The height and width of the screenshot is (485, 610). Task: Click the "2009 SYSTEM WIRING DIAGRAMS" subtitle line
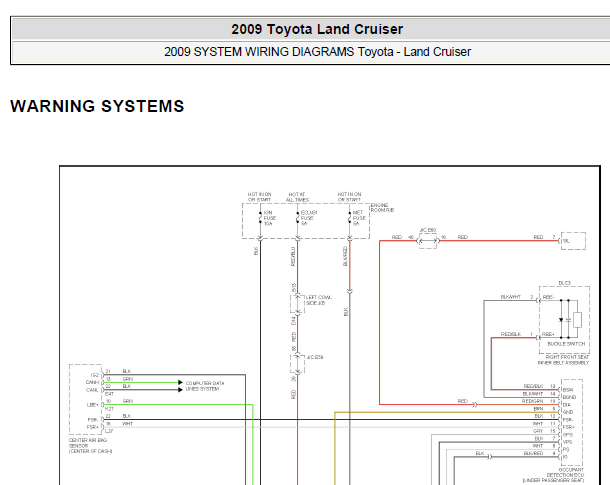(x=317, y=52)
